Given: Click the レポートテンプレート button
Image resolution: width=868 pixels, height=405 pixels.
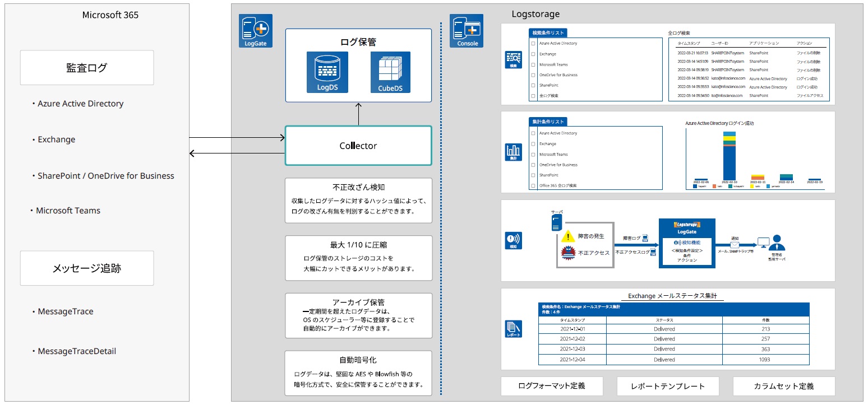Looking at the screenshot, I should pos(667,386).
